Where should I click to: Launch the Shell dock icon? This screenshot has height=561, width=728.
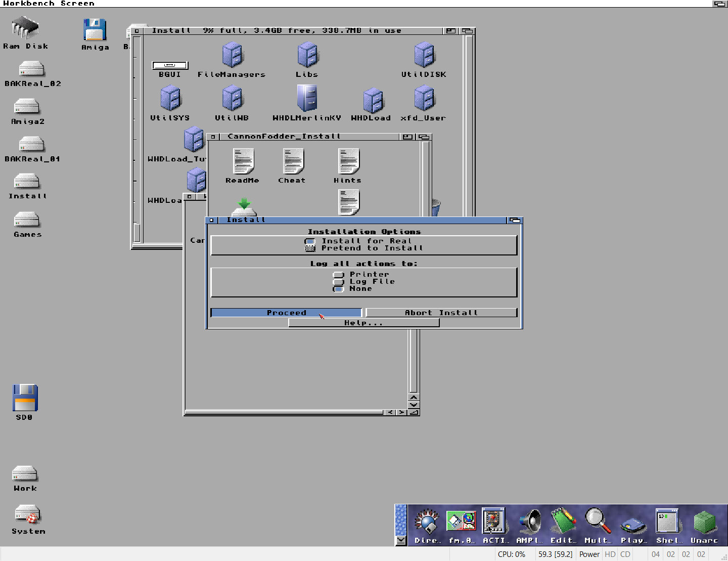tap(667, 521)
